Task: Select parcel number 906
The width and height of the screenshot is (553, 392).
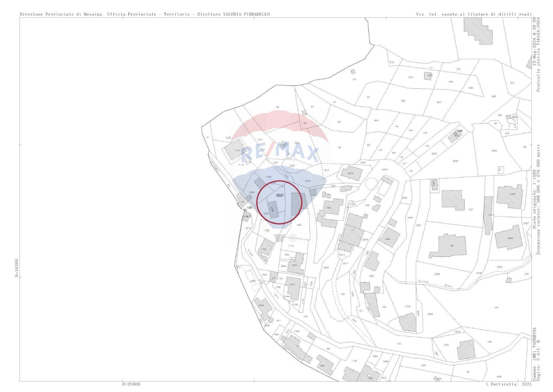Action: point(403,101)
